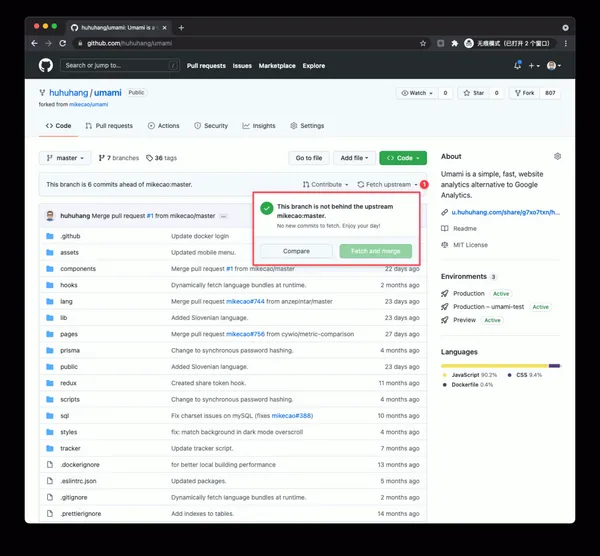Close the huhuhang/umami browser tab
This screenshot has width=600, height=556.
165,28
